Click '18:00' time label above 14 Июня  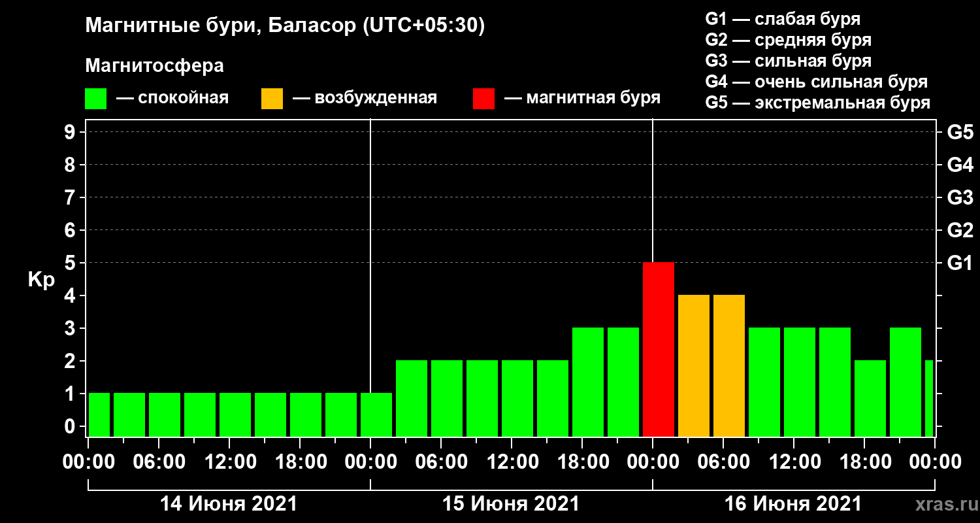(x=300, y=462)
